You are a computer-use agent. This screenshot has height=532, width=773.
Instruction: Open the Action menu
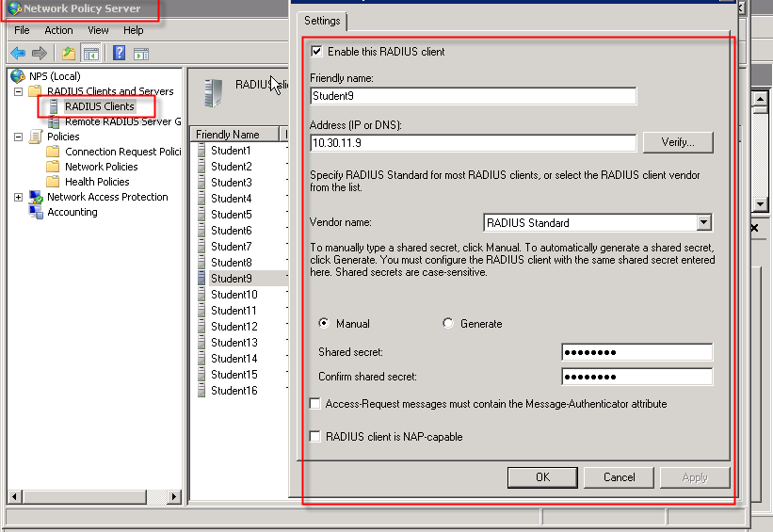[x=58, y=30]
